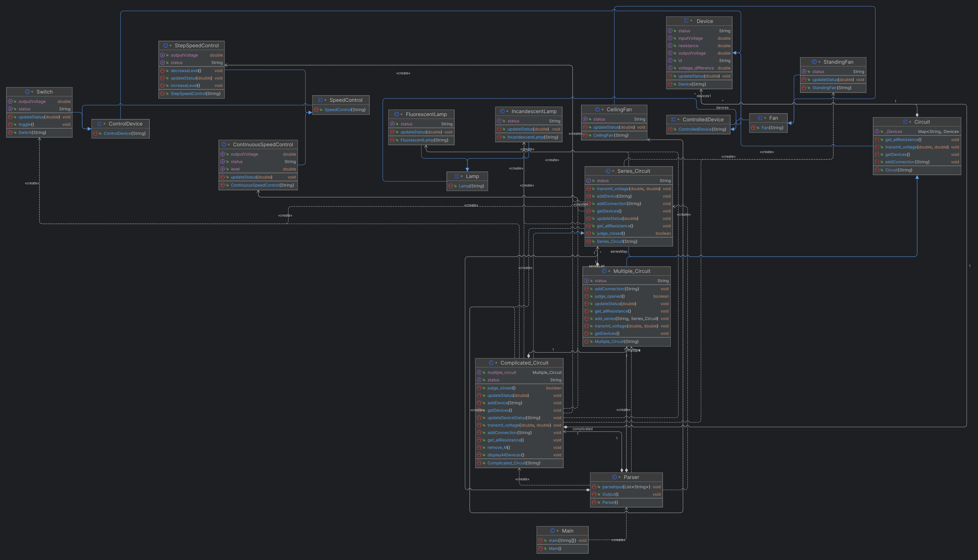978x560 pixels.
Task: Click method icon beside judge_opened() row
Action: 586,297
